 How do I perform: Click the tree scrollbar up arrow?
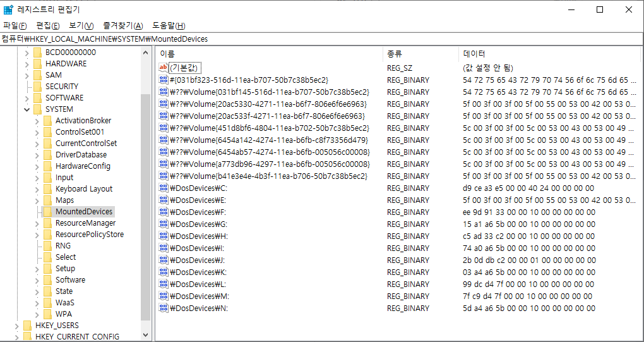coord(145,52)
